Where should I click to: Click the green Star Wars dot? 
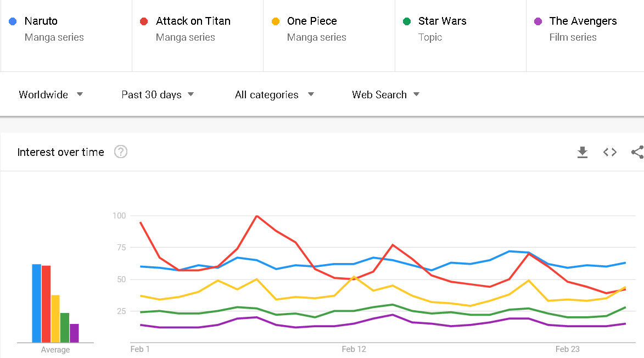pos(406,21)
